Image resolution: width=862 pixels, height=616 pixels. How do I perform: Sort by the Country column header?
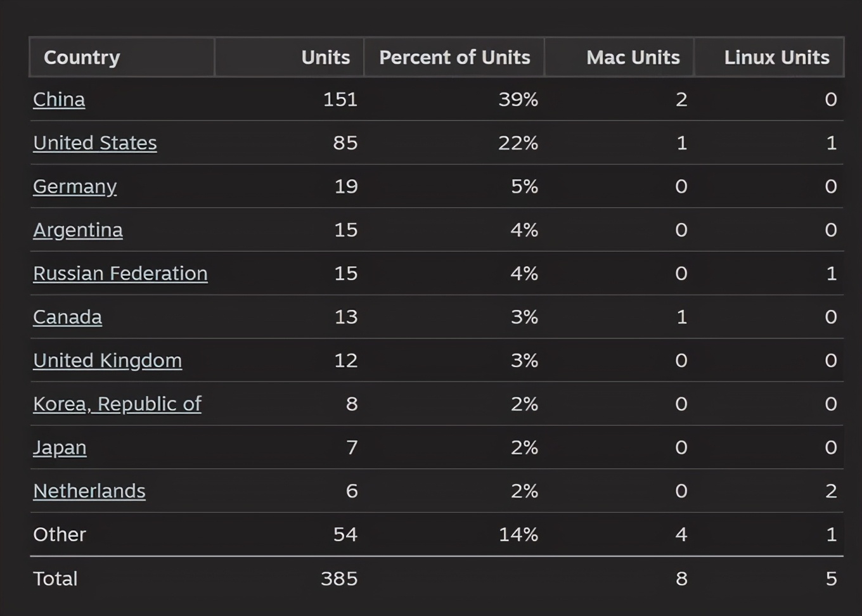[82, 58]
